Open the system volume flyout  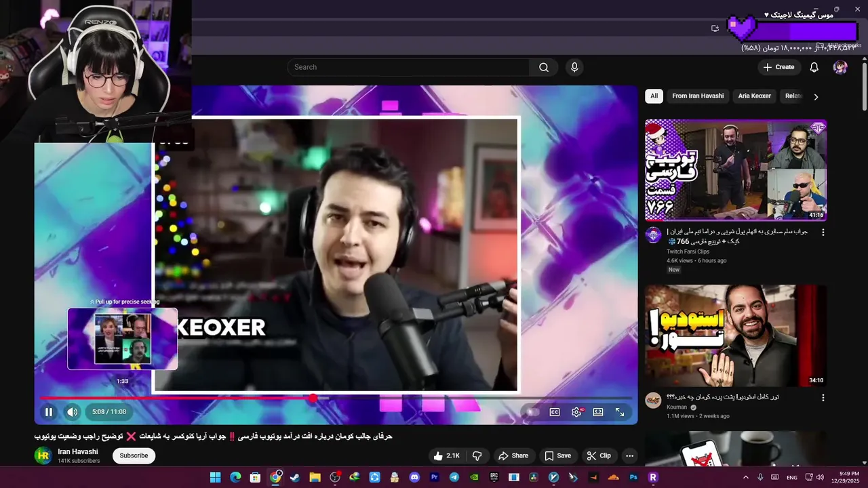pos(820,477)
